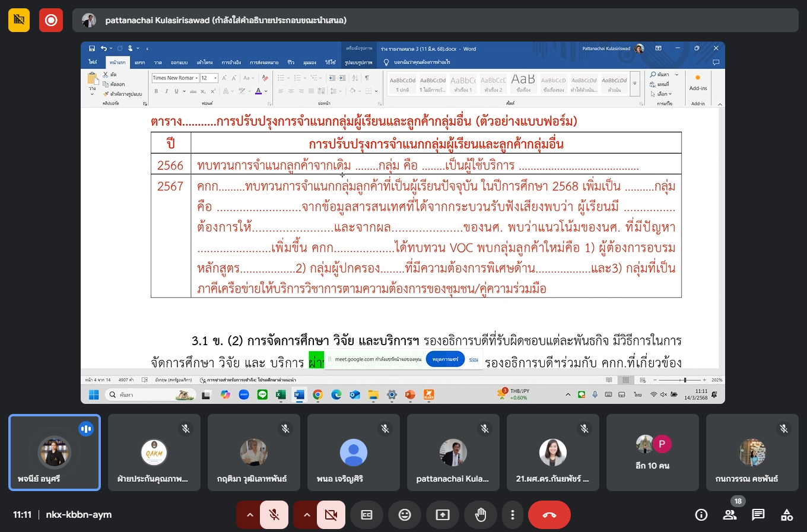
Task: Select pattanachai Kula... participant tile
Action: [453, 453]
